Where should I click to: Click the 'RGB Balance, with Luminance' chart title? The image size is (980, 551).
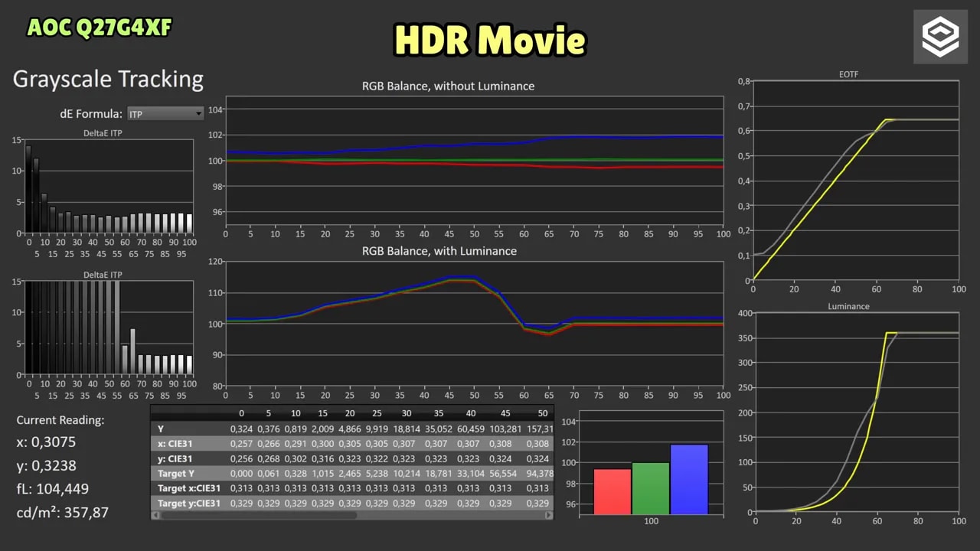click(x=439, y=251)
